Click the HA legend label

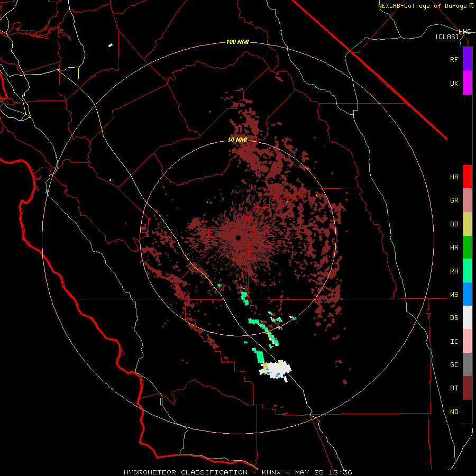[x=454, y=177]
